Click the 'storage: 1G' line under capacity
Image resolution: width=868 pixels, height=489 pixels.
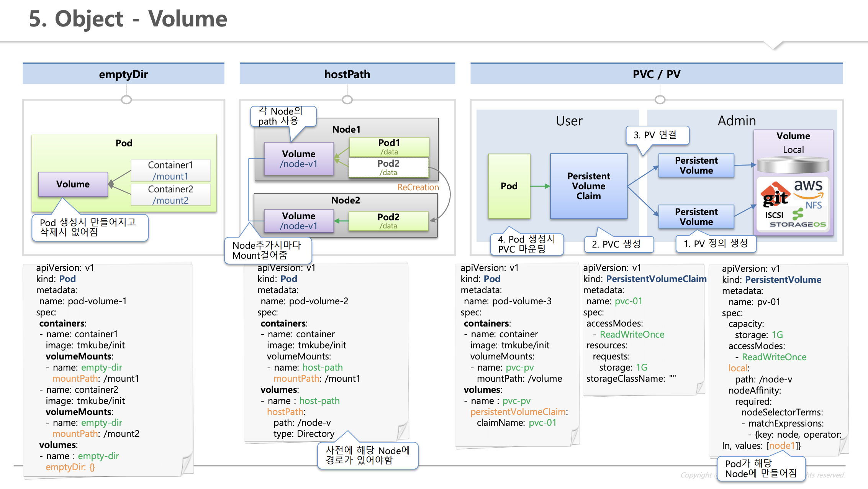(759, 335)
